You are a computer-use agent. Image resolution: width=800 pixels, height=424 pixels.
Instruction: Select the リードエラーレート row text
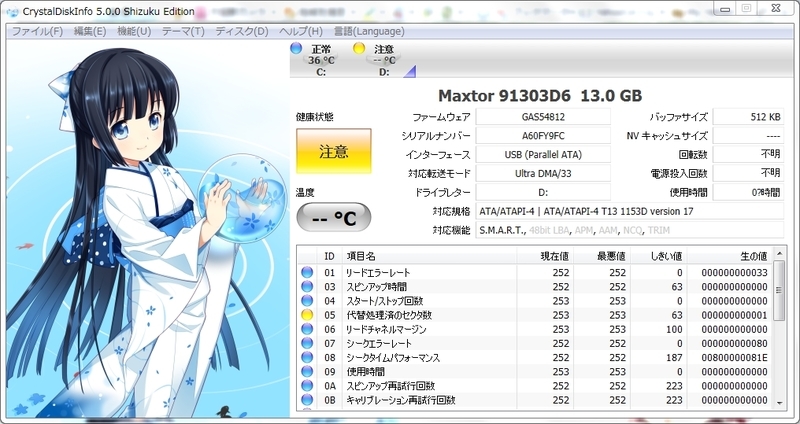[378, 273]
